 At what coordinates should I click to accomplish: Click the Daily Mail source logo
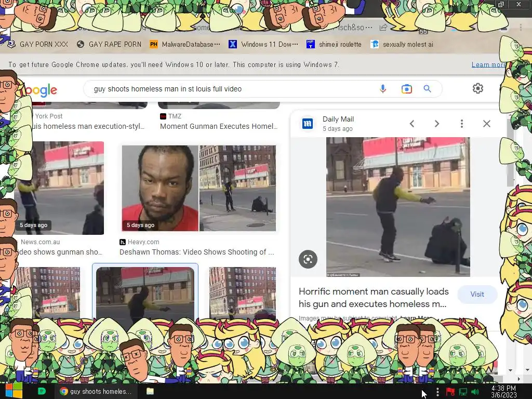pyautogui.click(x=308, y=124)
